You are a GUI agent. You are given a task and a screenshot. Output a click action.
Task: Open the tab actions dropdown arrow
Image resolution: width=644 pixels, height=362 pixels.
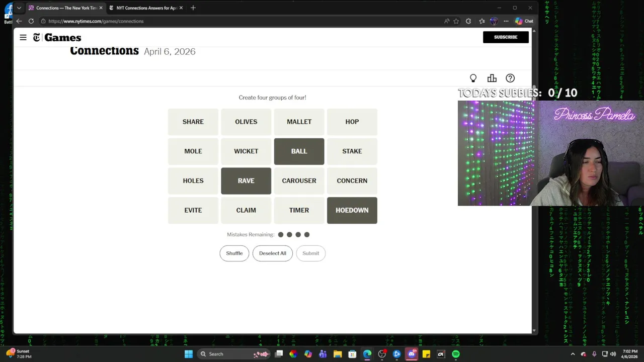click(x=19, y=8)
